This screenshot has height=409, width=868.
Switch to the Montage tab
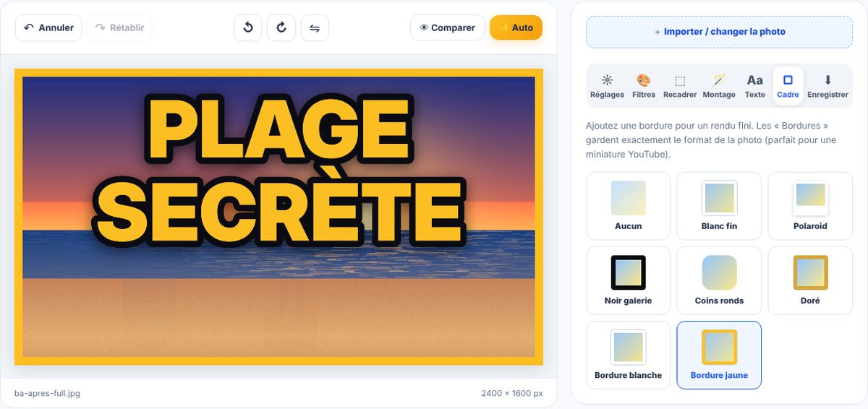[719, 87]
